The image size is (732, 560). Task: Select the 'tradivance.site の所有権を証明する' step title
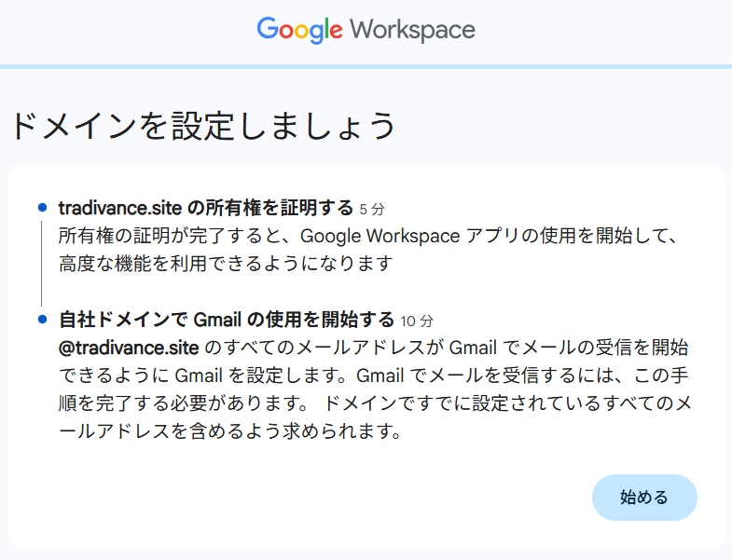[x=205, y=207]
